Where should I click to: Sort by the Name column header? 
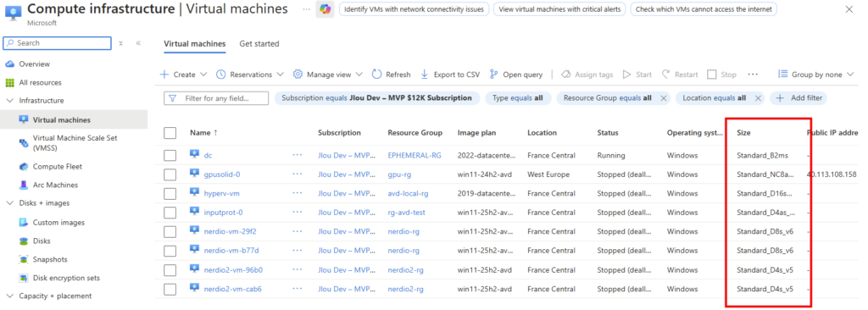click(203, 133)
